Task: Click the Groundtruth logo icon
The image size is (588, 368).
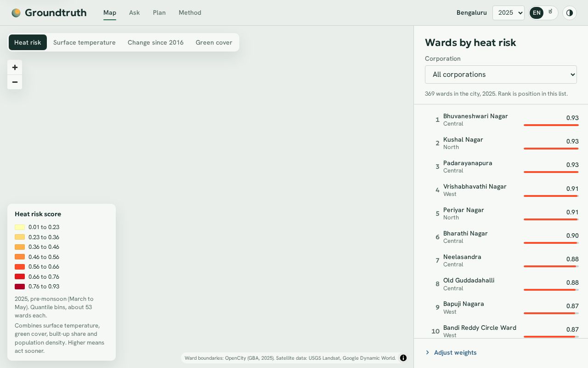Action: [x=16, y=13]
